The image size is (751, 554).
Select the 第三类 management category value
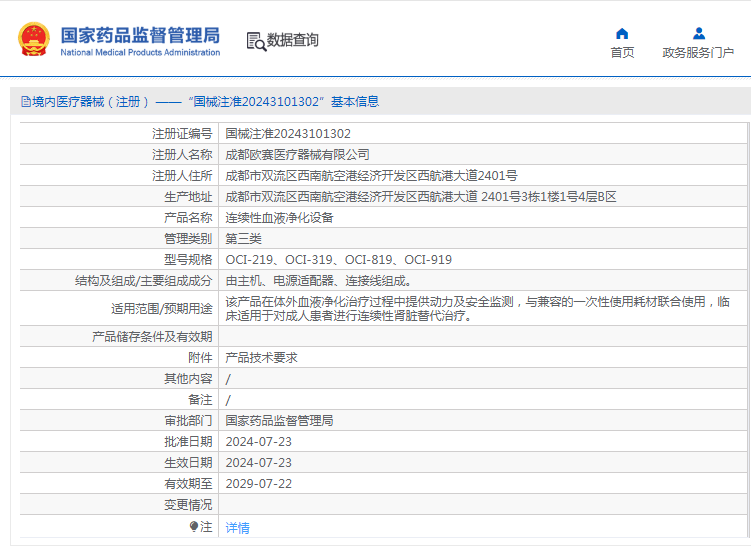coord(243,239)
